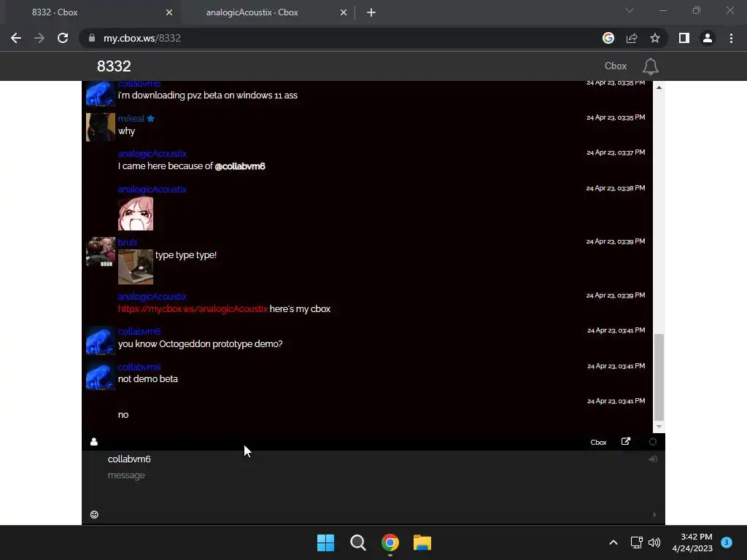Screen dimensions: 747x560
Task: Click collabvm6 name above Octogeddon message
Action: pos(139,332)
